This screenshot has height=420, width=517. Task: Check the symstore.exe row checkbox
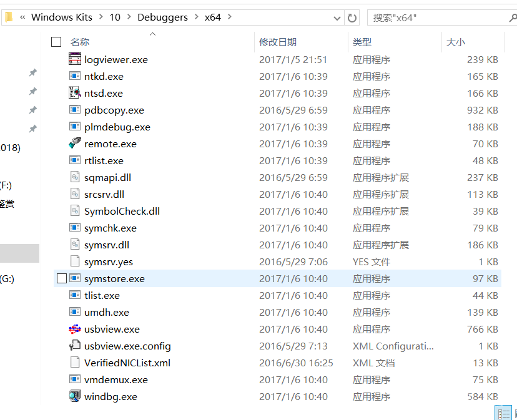tap(62, 278)
